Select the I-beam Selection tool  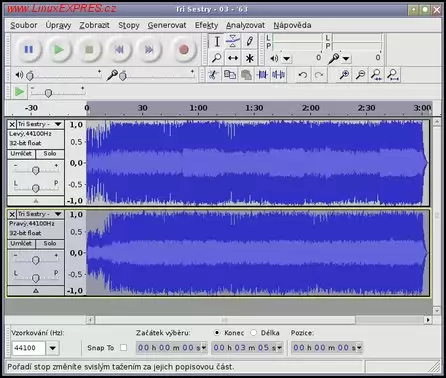(217, 41)
